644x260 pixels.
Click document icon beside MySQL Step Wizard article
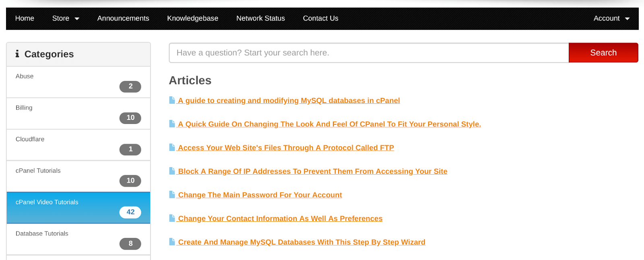click(172, 241)
